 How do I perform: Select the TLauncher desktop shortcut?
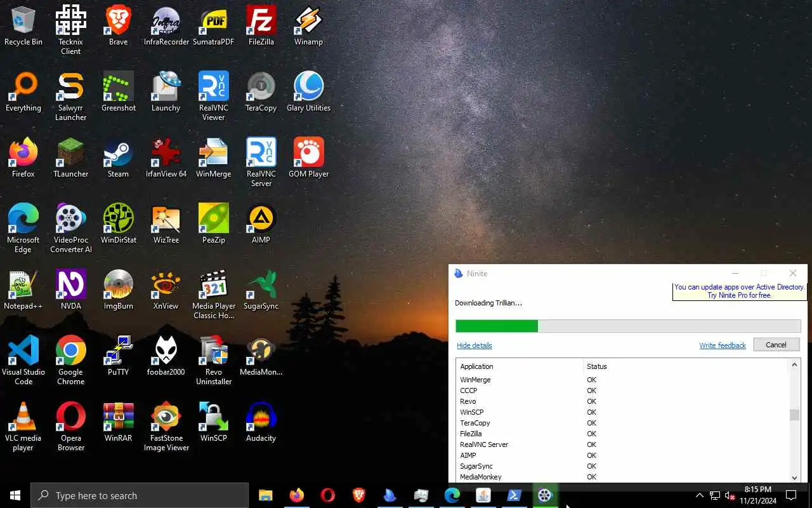coord(71,159)
